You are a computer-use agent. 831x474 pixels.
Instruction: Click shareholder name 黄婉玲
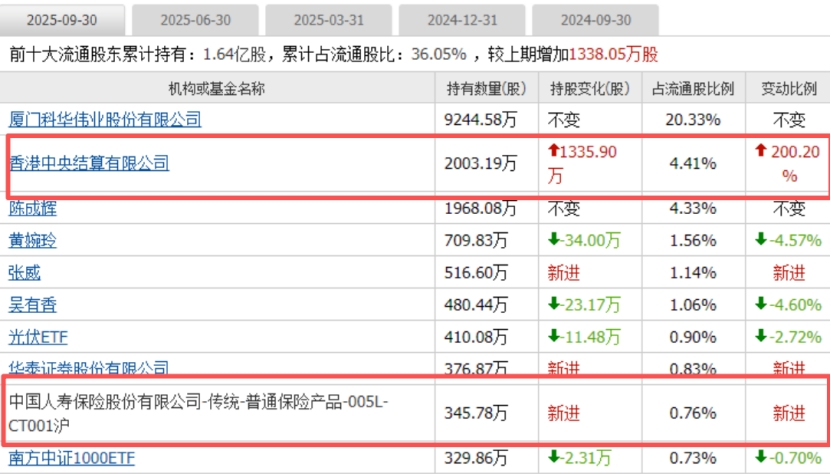click(x=32, y=240)
